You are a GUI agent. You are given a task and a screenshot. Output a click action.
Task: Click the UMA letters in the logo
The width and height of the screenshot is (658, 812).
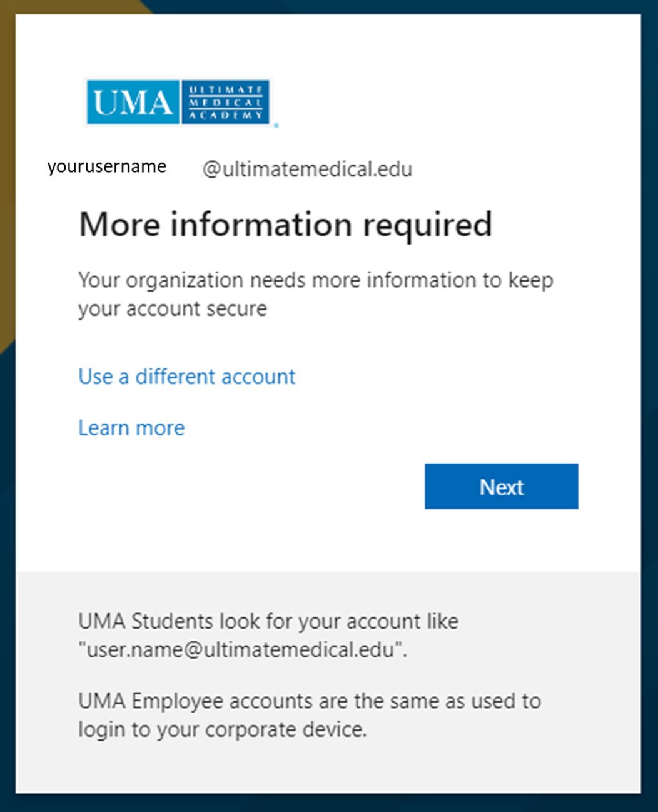point(133,102)
